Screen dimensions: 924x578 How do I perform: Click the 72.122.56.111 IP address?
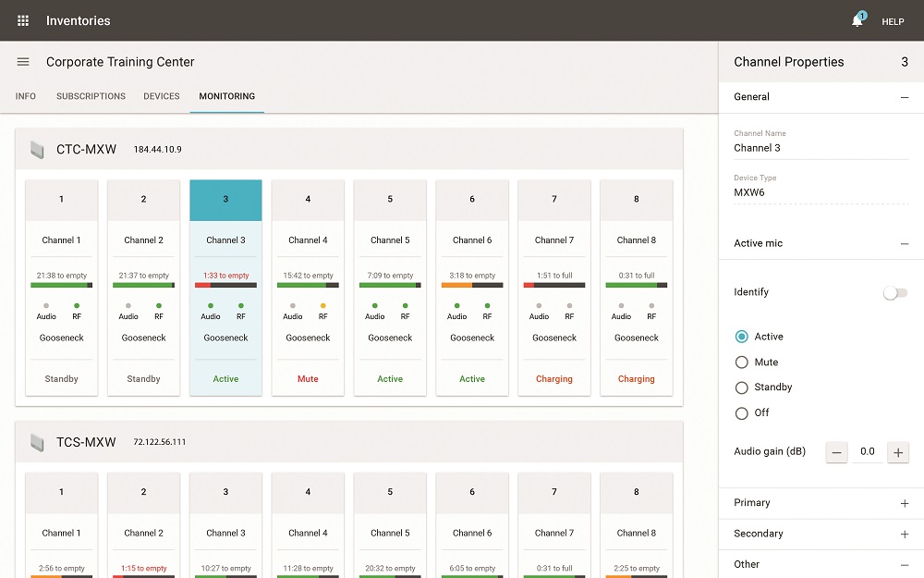(x=160, y=442)
